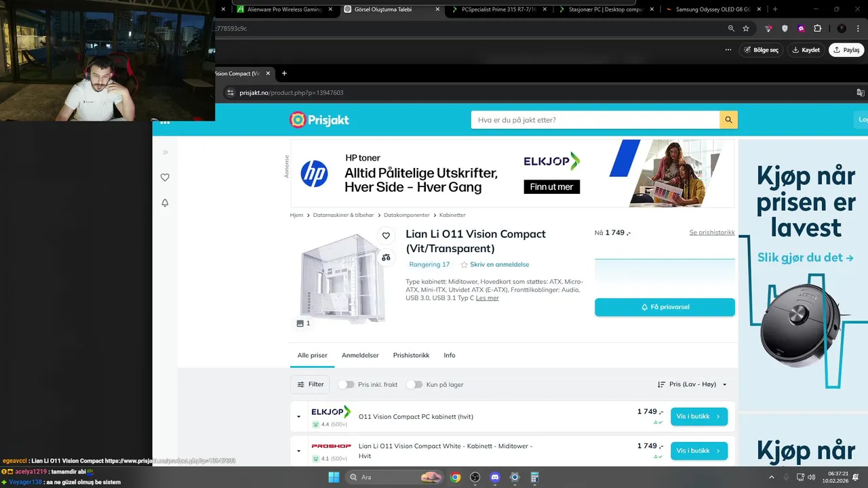The width and height of the screenshot is (868, 488).
Task: Select the Prishistorikk tab
Action: pyautogui.click(x=411, y=355)
